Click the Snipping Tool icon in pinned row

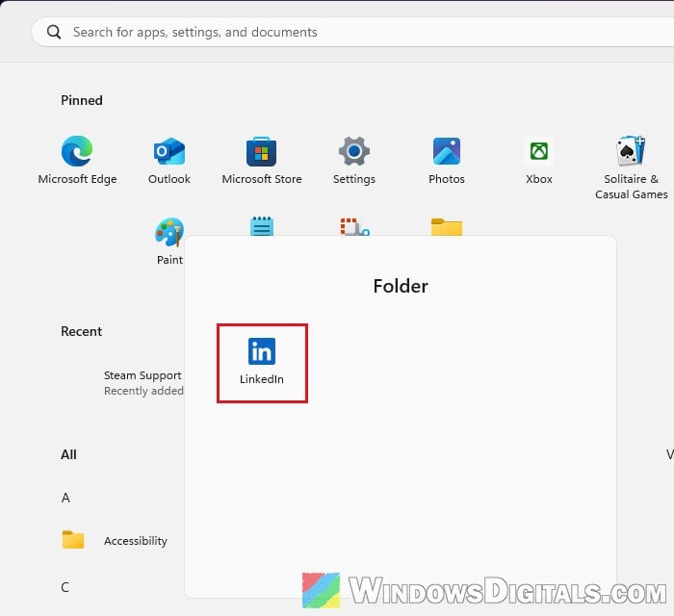[x=354, y=226]
